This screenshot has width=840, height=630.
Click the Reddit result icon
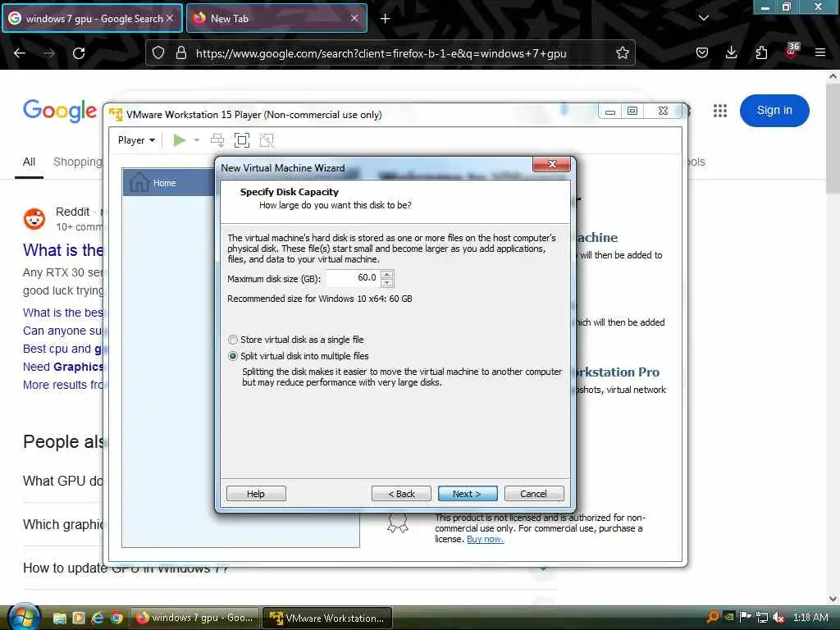pyautogui.click(x=34, y=218)
